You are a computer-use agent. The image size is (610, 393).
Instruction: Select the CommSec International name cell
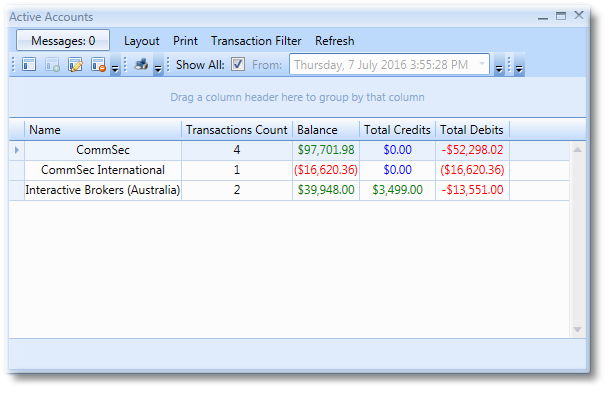[103, 170]
